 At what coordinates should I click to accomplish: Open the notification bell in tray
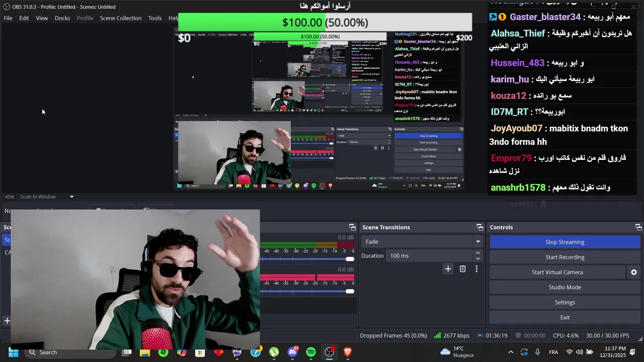(x=633, y=352)
